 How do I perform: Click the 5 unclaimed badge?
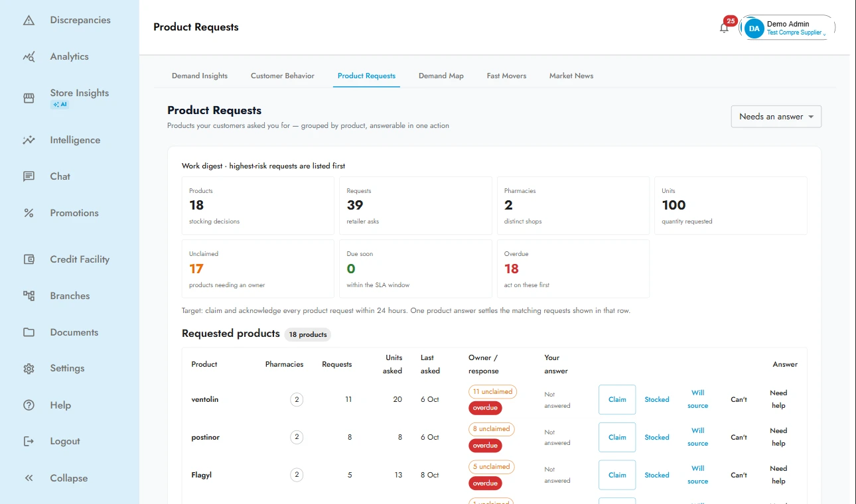tap(492, 467)
